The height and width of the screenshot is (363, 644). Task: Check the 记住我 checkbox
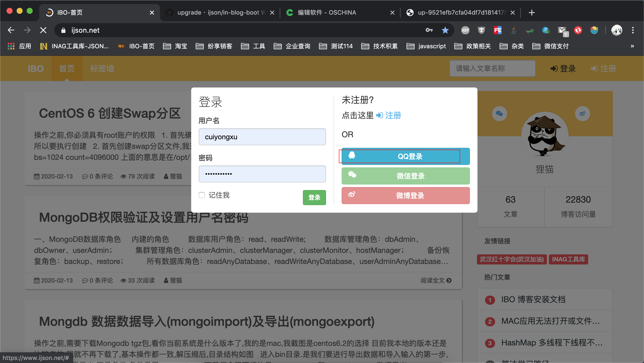pos(202,195)
